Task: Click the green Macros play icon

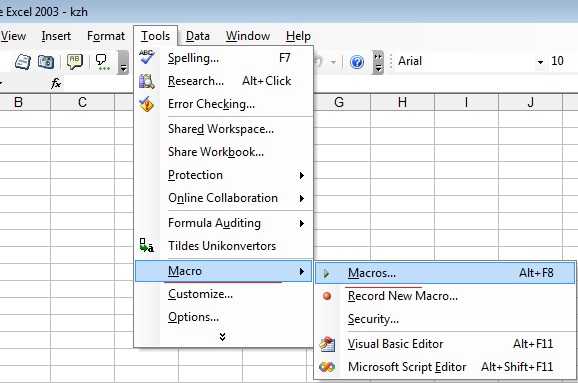Action: tap(326, 273)
